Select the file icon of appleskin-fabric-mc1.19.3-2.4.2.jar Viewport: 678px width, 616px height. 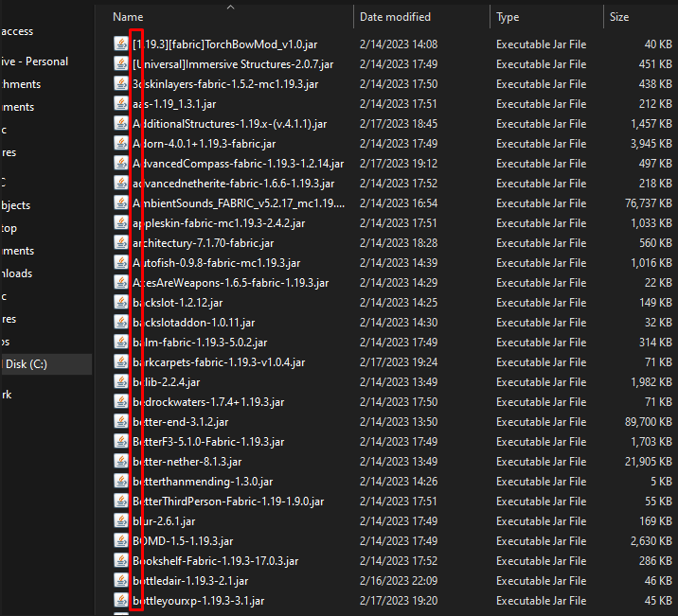click(x=121, y=223)
